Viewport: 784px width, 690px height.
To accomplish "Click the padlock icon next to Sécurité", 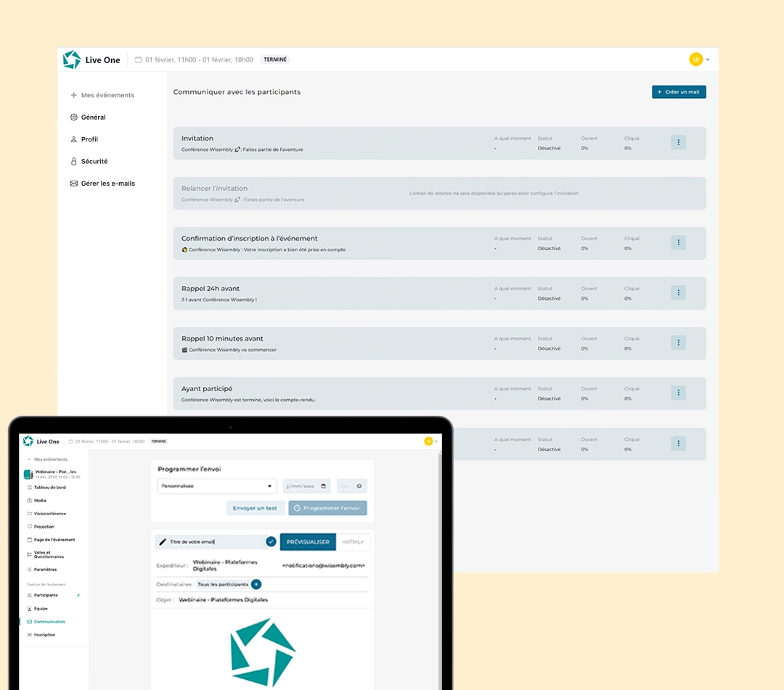I will click(x=73, y=161).
